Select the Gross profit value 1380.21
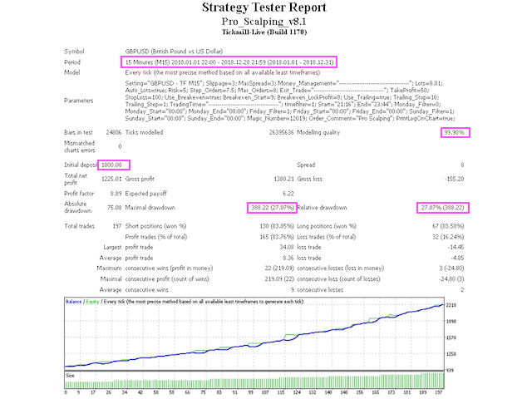 point(283,180)
